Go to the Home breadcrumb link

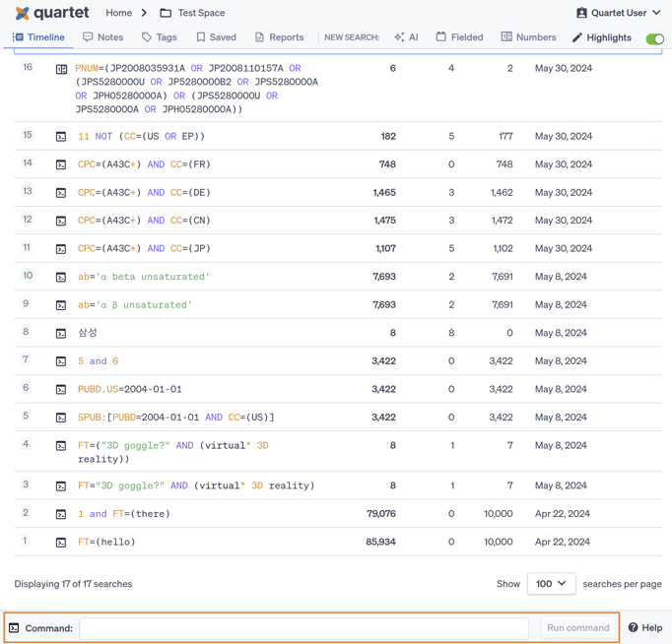coord(118,13)
